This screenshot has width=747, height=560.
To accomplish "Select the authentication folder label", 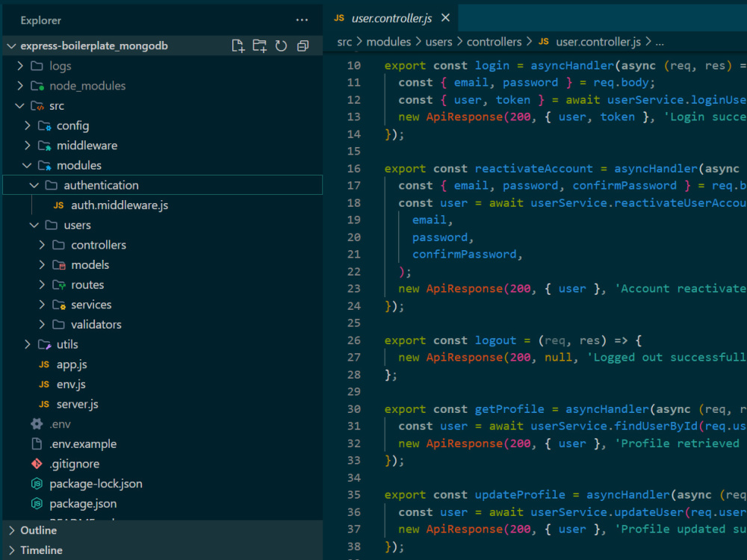I will (x=101, y=185).
